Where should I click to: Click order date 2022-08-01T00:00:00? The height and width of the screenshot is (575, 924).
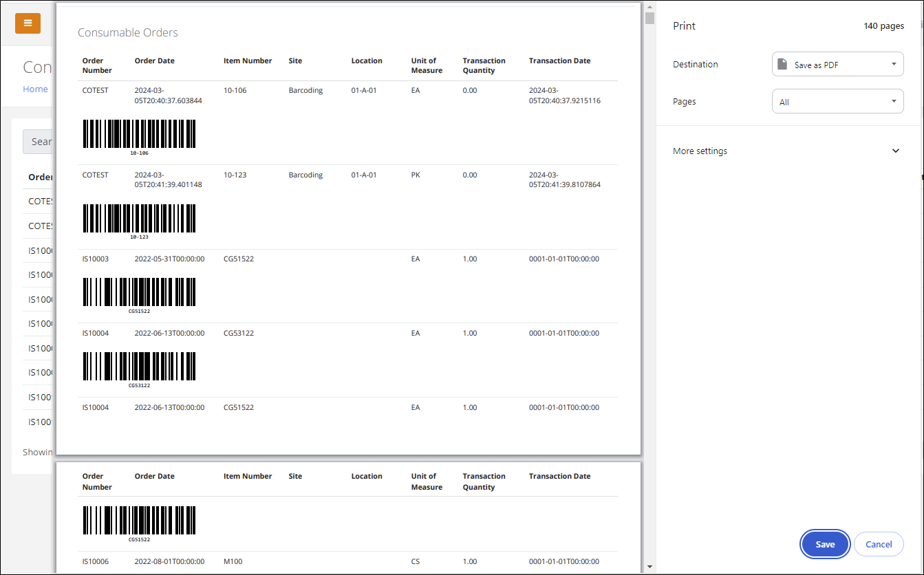click(169, 561)
